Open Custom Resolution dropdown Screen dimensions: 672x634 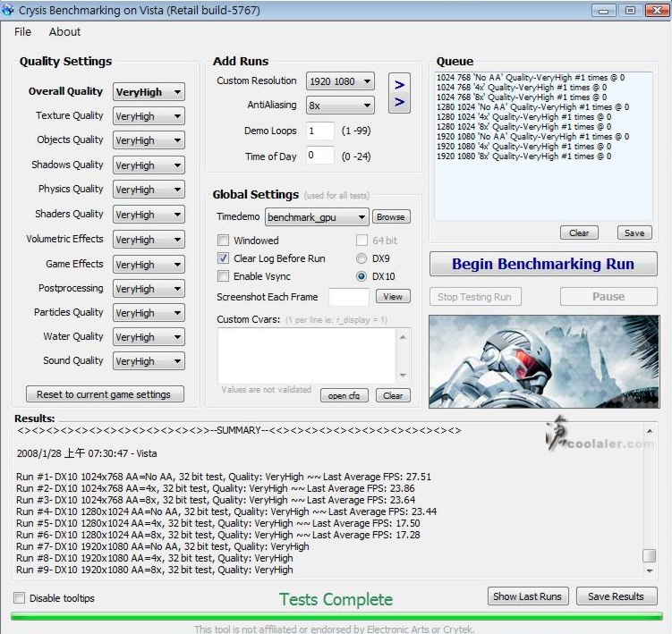click(340, 81)
